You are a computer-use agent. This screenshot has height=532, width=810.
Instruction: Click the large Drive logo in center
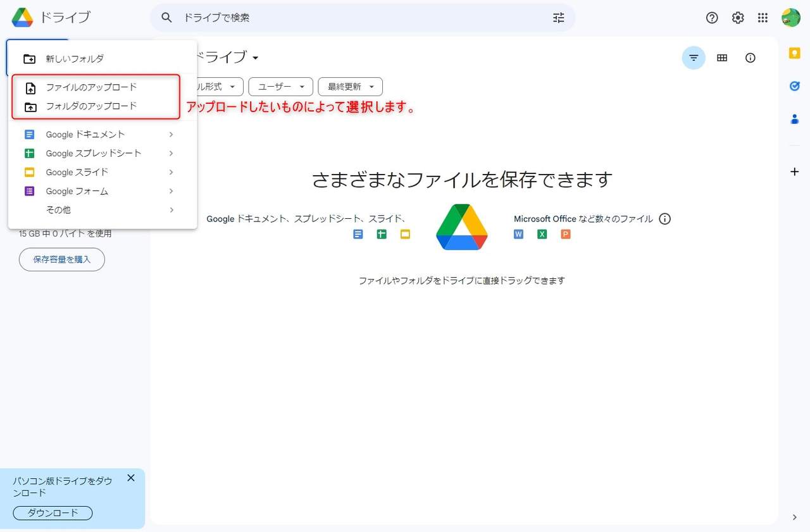[x=462, y=227]
